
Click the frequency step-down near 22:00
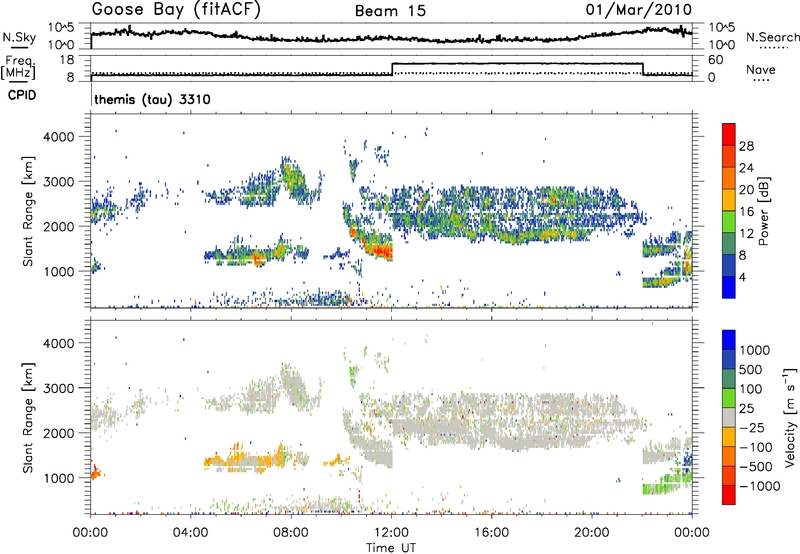coord(643,69)
